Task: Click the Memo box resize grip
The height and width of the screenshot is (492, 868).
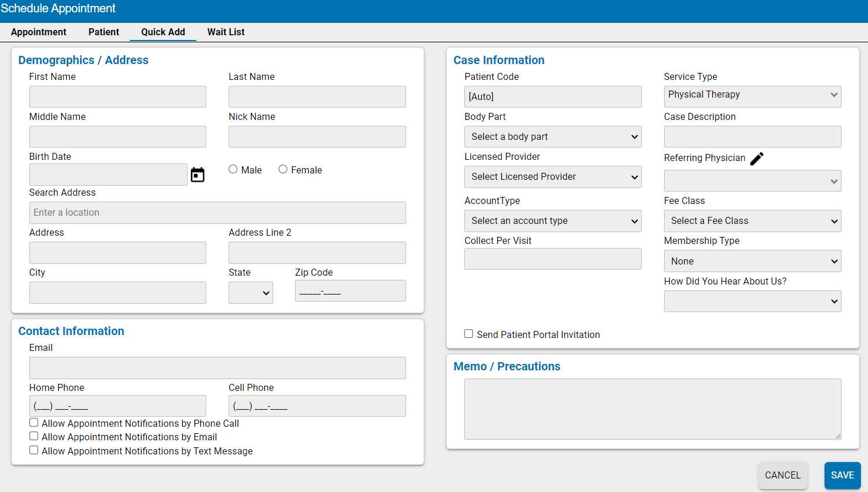Action: pos(838,435)
